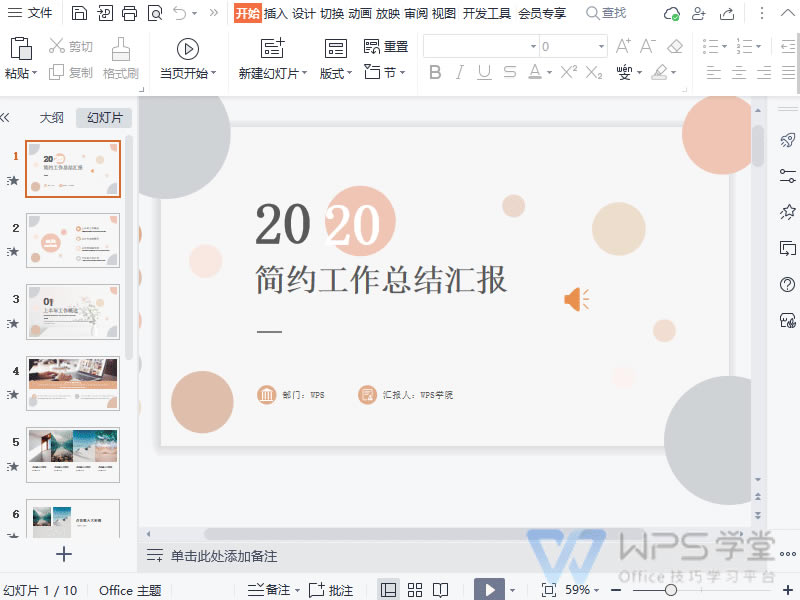Switch to the Outline (大纲) panel tab

(x=51, y=117)
